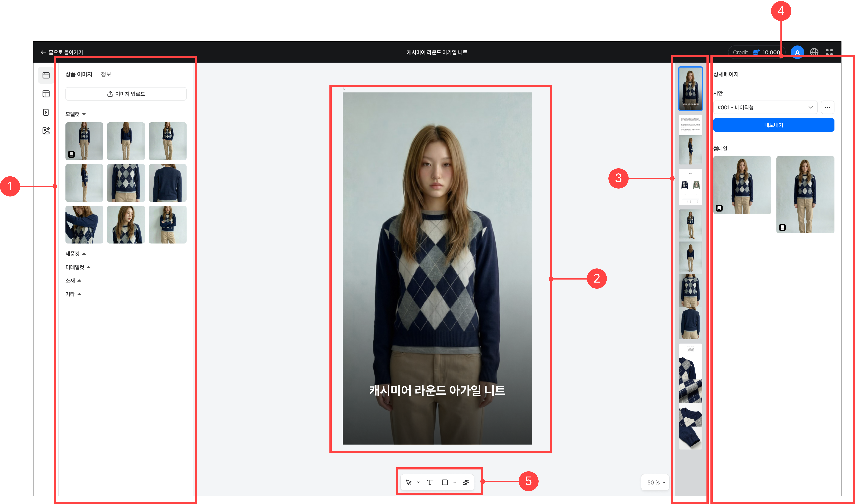Open the four-dot apps menu icon
This screenshot has width=855, height=504.
pyautogui.click(x=829, y=52)
